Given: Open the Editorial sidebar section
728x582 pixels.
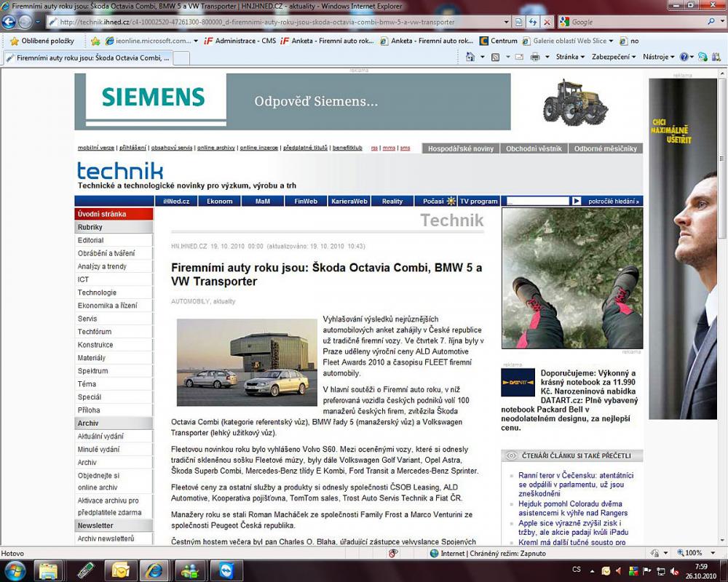Looking at the screenshot, I should (90, 240).
